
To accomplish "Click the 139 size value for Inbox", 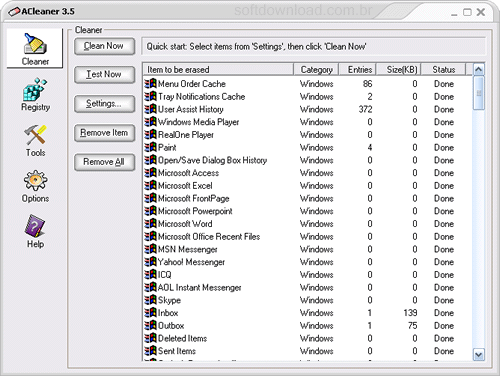I will click(x=410, y=313).
